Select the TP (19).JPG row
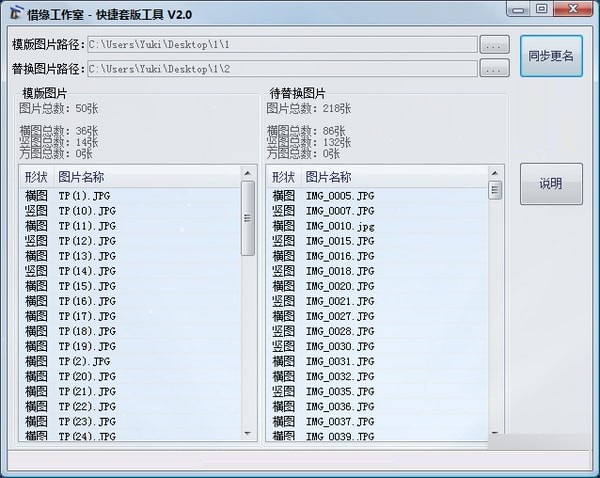The height and width of the screenshot is (478, 600). point(130,346)
